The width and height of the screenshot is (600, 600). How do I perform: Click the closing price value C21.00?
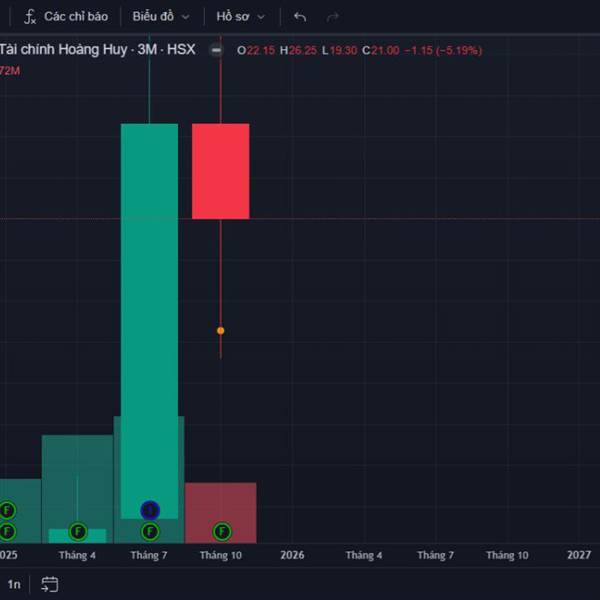pyautogui.click(x=381, y=50)
